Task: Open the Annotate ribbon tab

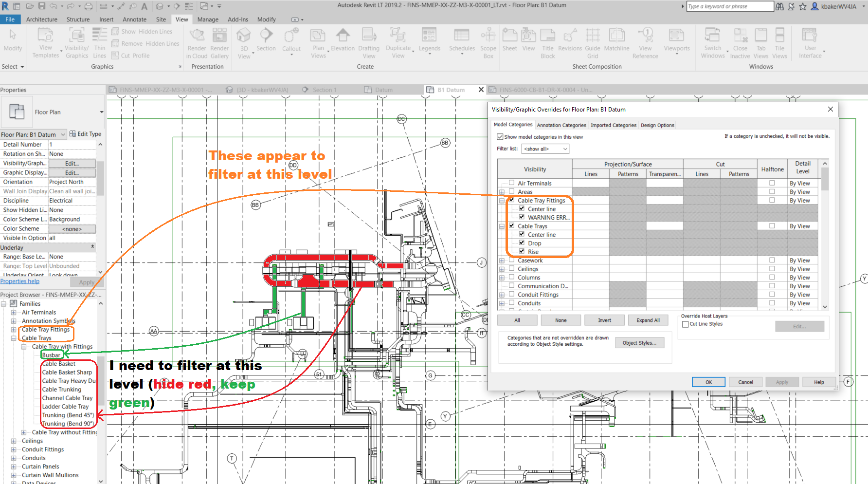Action: [134, 19]
